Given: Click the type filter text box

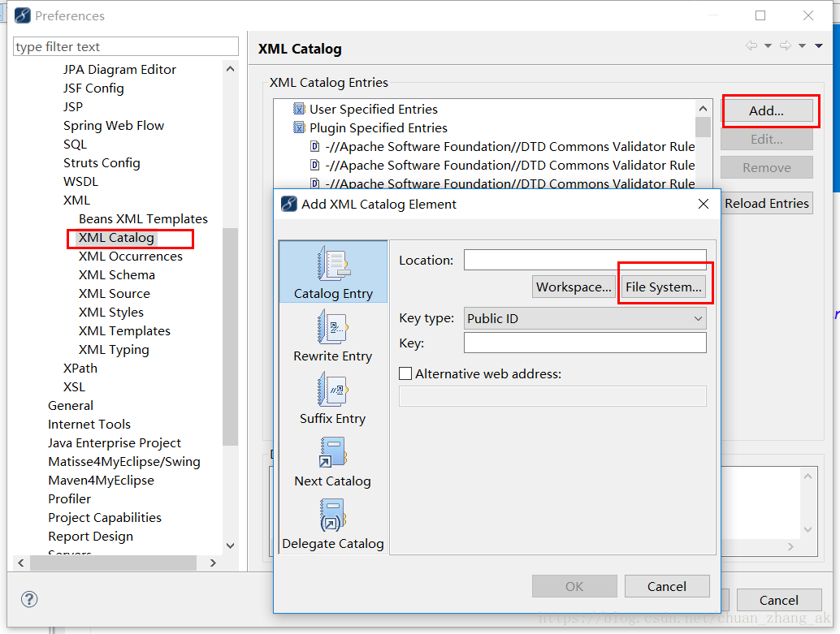Looking at the screenshot, I should (x=126, y=46).
